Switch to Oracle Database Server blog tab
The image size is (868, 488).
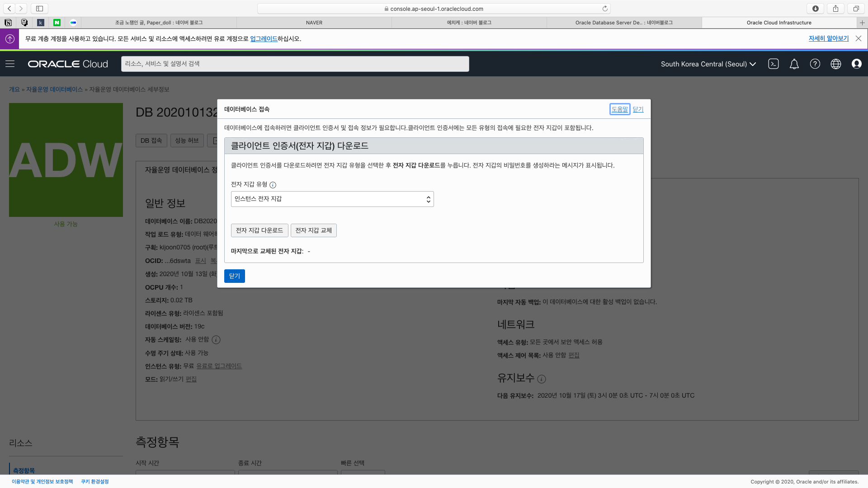click(x=623, y=23)
